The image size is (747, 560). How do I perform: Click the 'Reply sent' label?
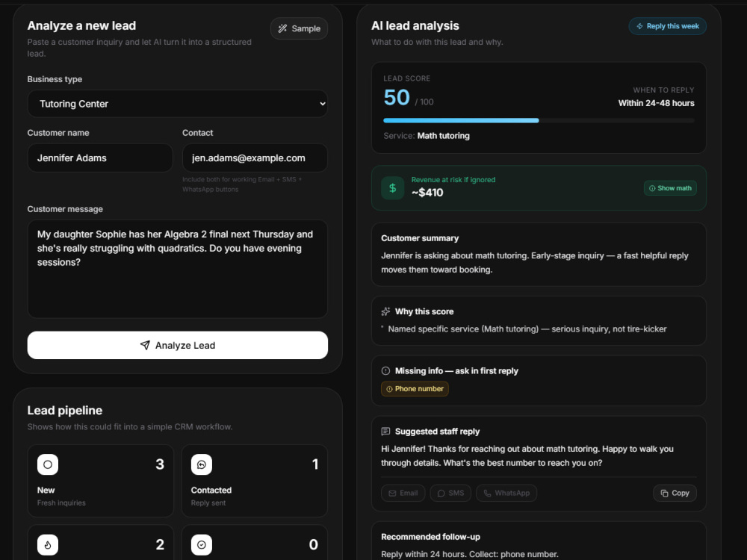pyautogui.click(x=208, y=503)
